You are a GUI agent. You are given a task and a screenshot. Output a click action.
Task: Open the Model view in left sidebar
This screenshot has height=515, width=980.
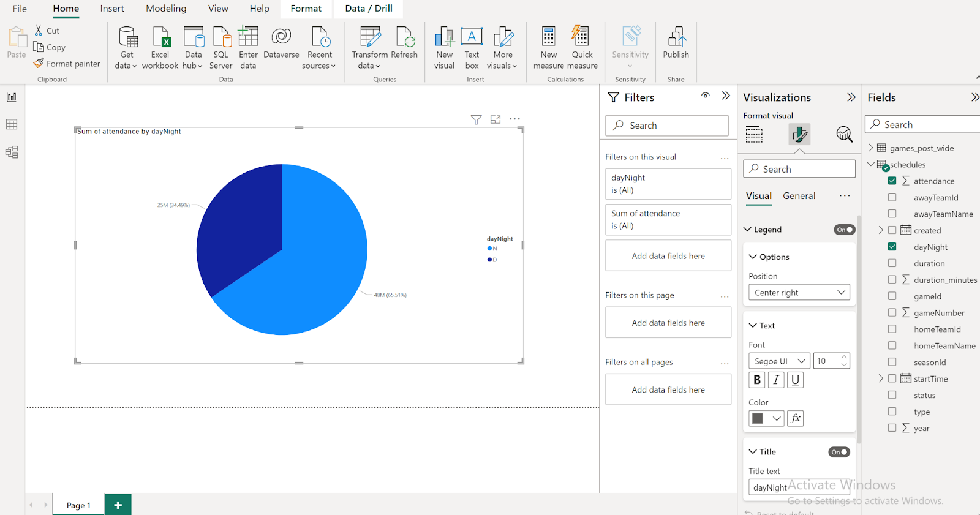12,152
